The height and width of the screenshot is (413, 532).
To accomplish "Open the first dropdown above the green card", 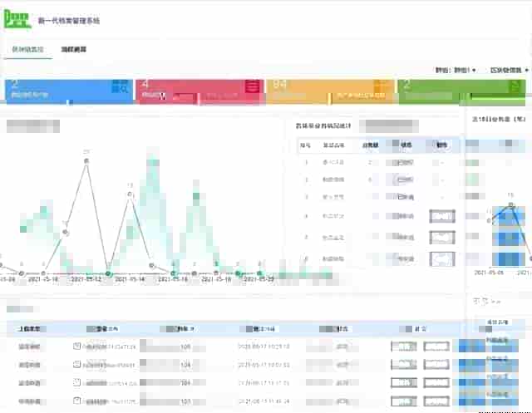I will click(x=456, y=70).
